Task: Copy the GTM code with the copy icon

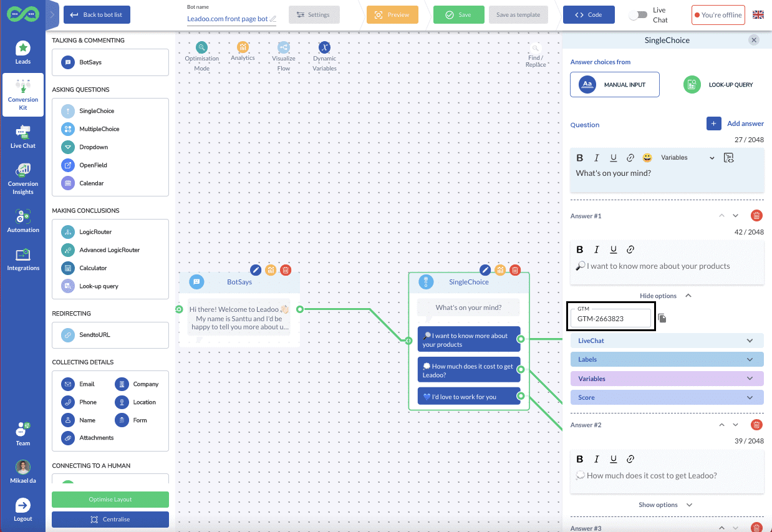Action: click(x=662, y=318)
